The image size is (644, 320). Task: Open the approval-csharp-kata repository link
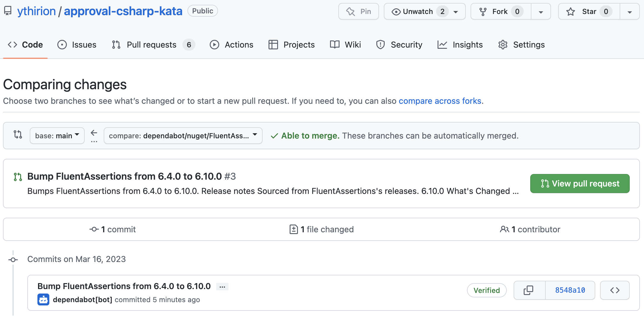[x=123, y=11]
